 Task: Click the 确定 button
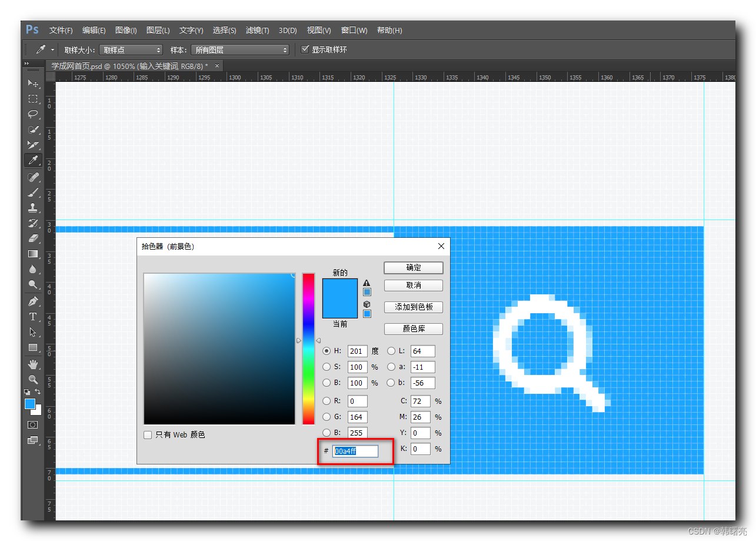414,268
